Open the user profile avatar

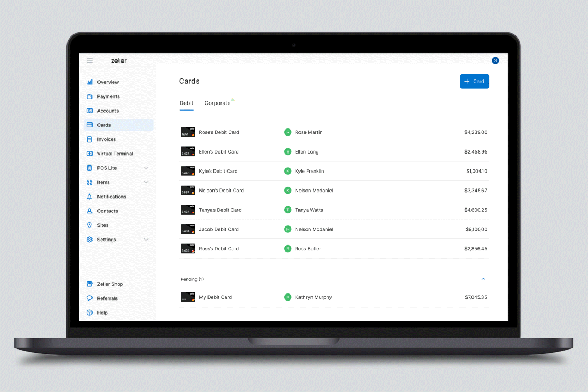pos(495,60)
